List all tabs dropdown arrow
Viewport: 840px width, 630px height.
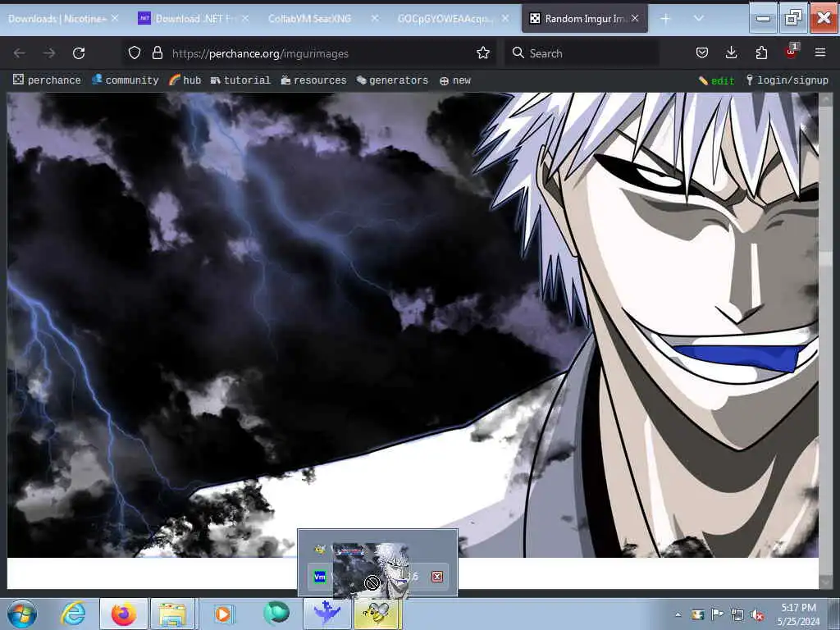[699, 18]
